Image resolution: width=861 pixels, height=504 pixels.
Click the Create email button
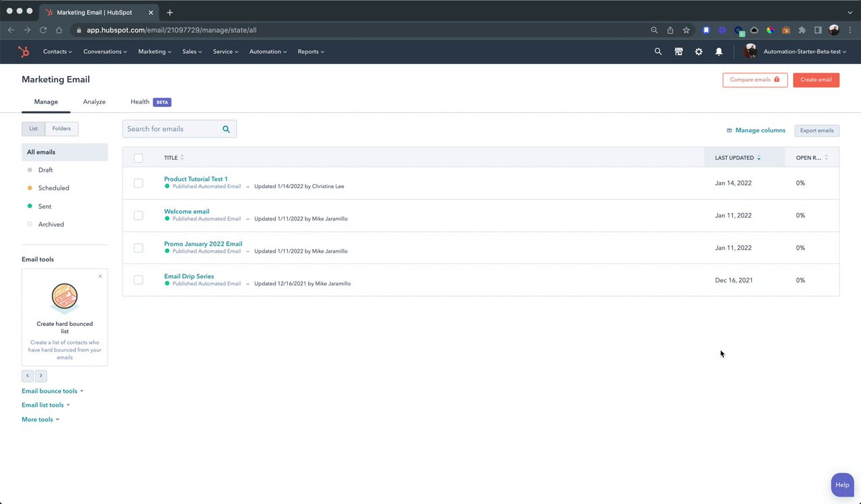coord(816,80)
